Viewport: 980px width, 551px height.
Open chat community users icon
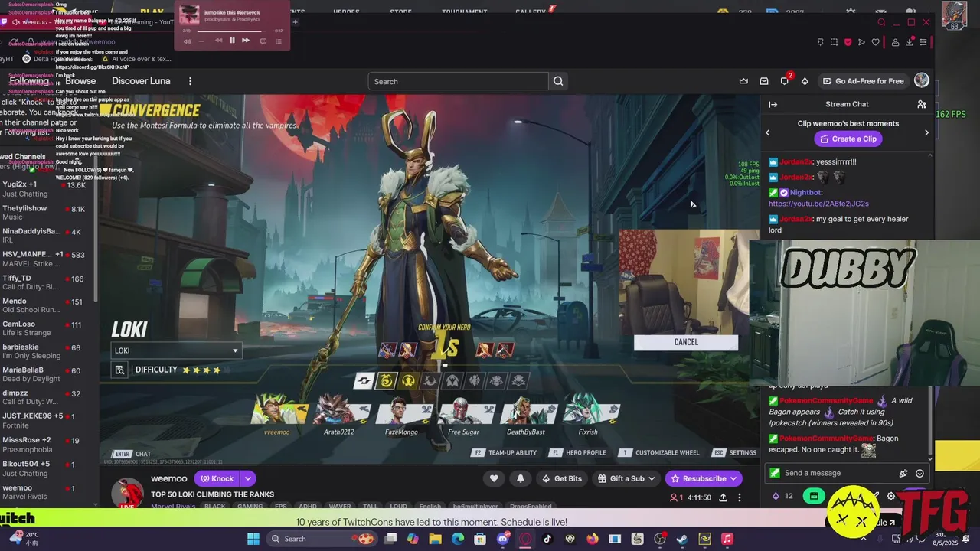tap(922, 104)
